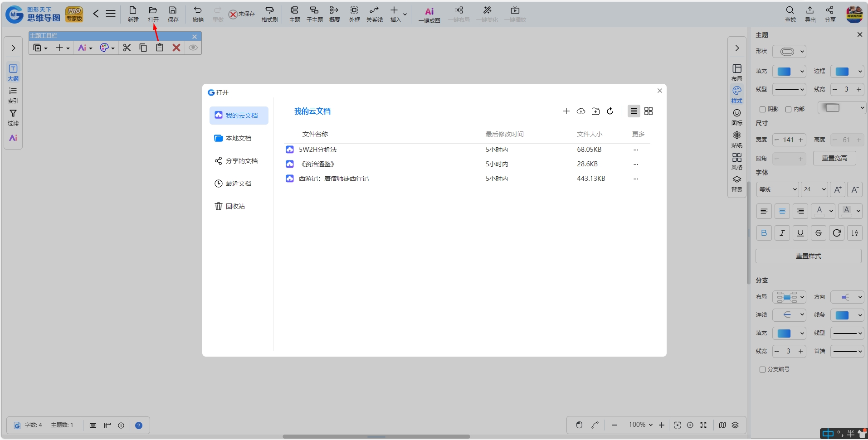Open the 贴纸 stickers panel
The height and width of the screenshot is (440, 868).
[737, 140]
